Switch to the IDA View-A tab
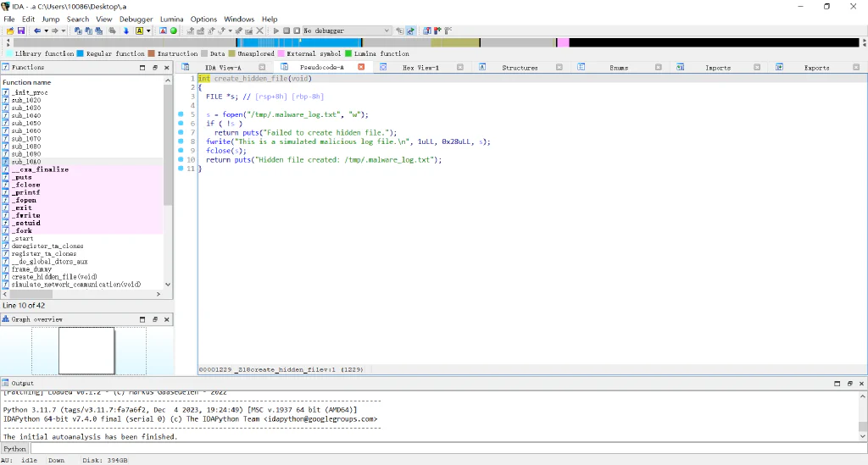 point(223,68)
